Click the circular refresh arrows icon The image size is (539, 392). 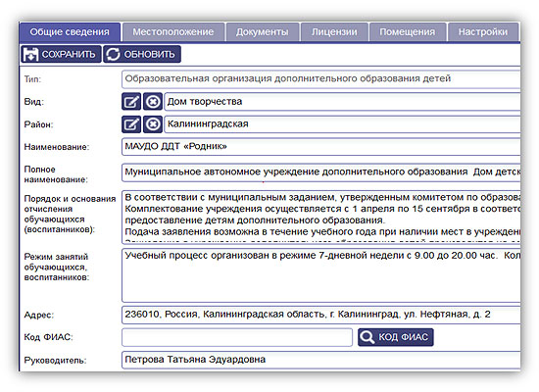pos(113,54)
